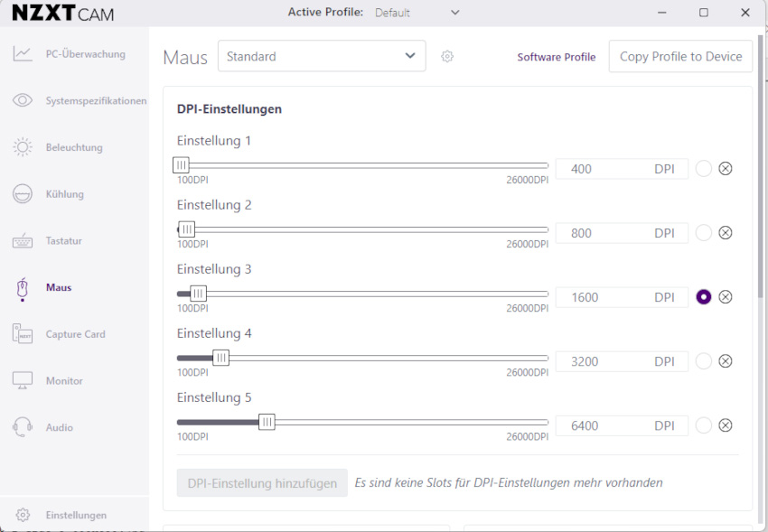The height and width of the screenshot is (532, 768).
Task: Click the Systemspezifikationen eye icon
Action: click(23, 100)
